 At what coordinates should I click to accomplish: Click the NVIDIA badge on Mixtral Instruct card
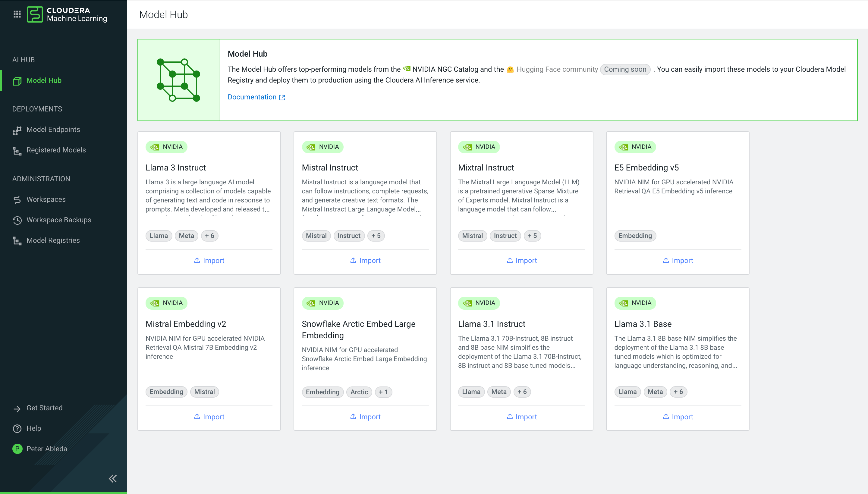(479, 147)
